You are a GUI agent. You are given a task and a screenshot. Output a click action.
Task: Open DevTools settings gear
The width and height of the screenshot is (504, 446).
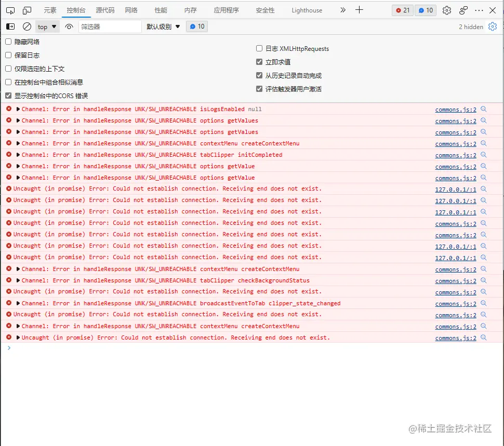tap(446, 10)
